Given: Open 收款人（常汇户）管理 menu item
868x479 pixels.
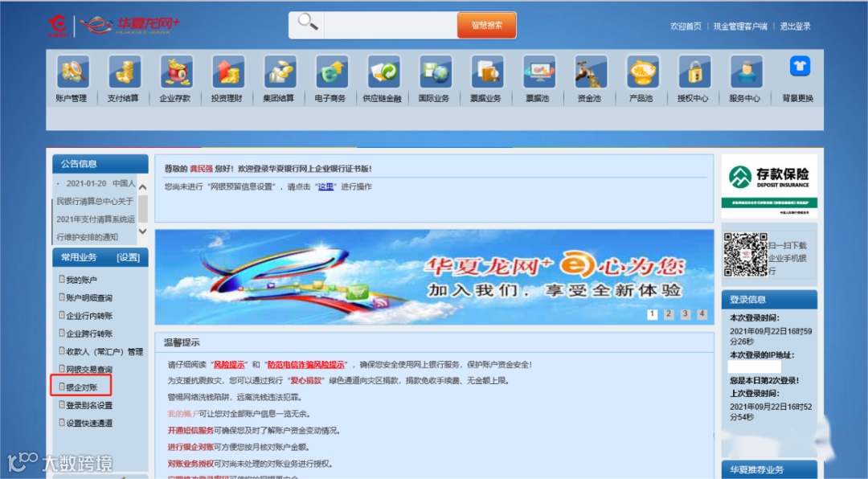Looking at the screenshot, I should (104, 352).
